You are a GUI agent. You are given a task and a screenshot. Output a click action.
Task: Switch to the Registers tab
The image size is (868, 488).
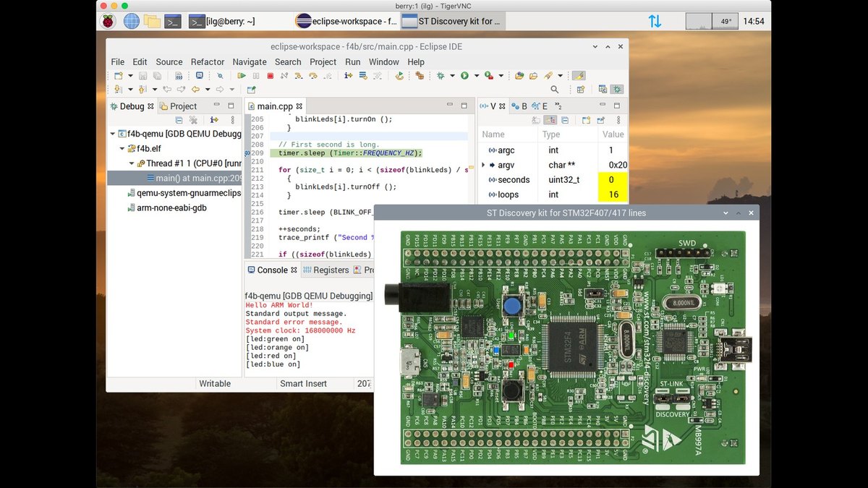(x=325, y=270)
